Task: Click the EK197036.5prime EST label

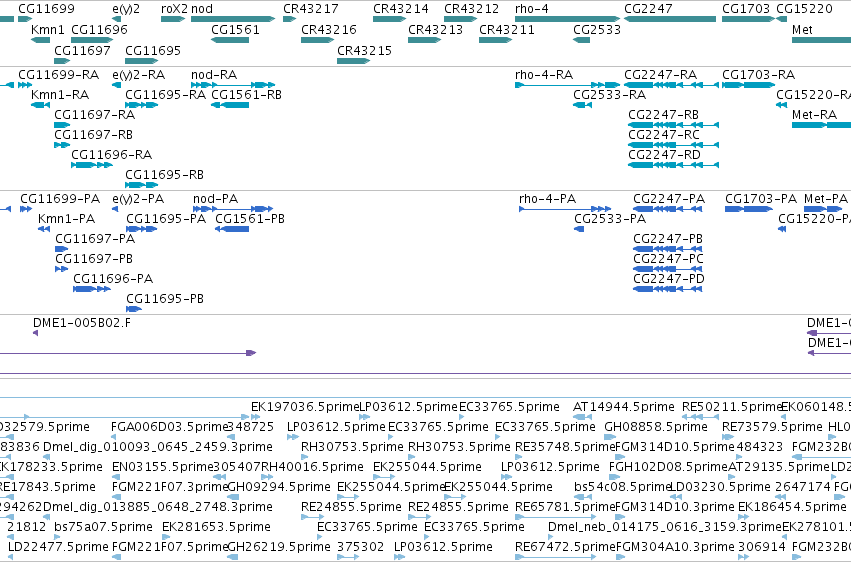Action: pyautogui.click(x=305, y=406)
